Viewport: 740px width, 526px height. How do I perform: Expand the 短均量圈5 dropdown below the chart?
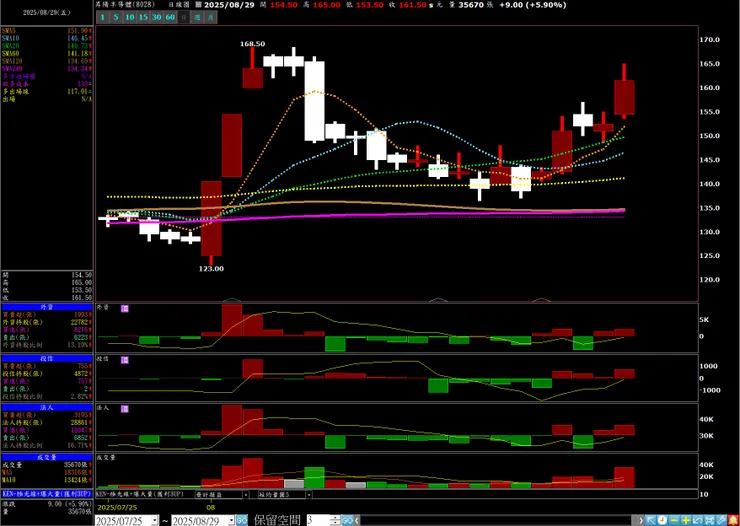point(309,494)
